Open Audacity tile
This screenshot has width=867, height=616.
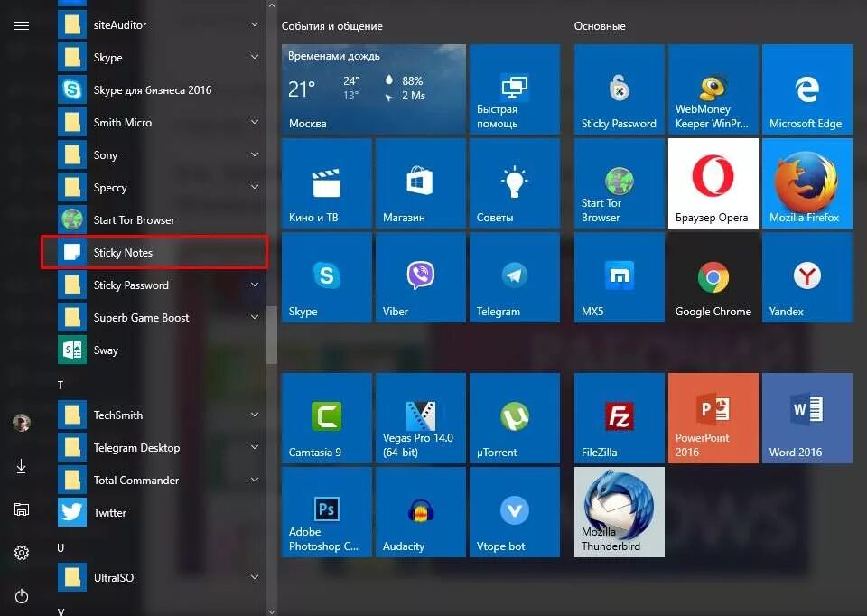click(x=421, y=512)
